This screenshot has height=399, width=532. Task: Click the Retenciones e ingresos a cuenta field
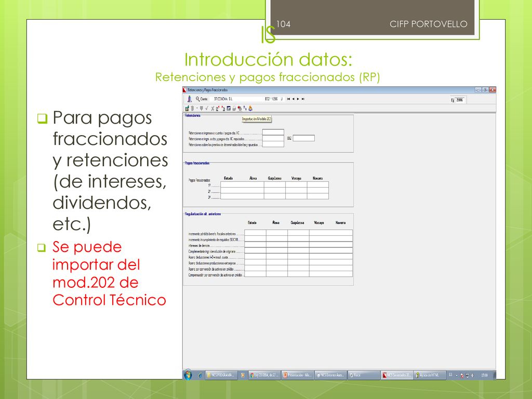click(273, 132)
